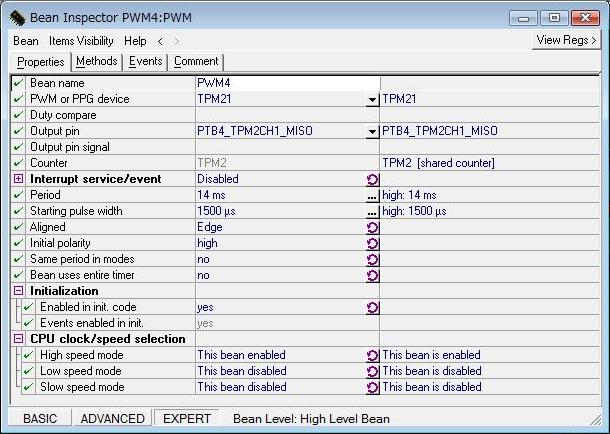The image size is (610, 434).
Task: Click the Period value 14 ms
Action: [x=211, y=195]
